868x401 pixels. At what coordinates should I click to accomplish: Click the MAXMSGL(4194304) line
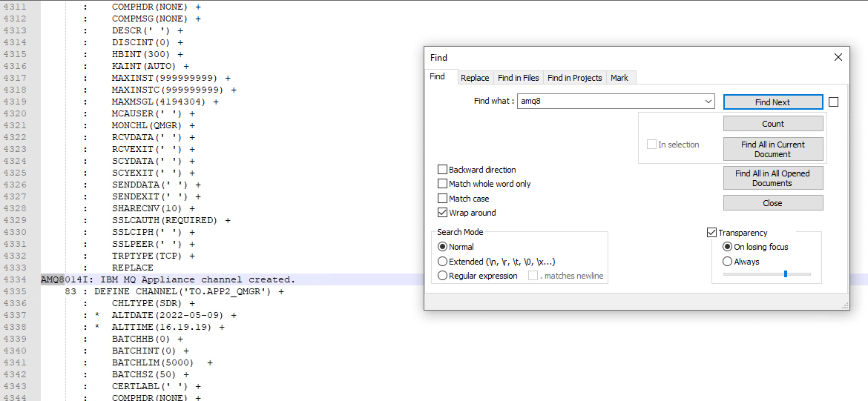pos(165,102)
